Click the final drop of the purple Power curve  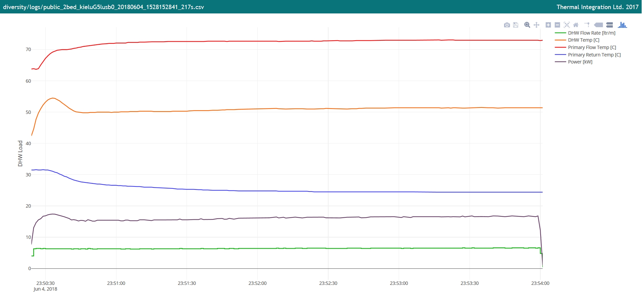[x=541, y=240]
